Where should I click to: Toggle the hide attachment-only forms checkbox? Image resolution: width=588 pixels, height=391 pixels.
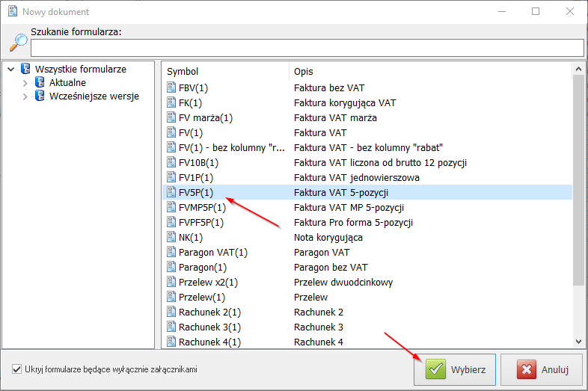pos(17,369)
